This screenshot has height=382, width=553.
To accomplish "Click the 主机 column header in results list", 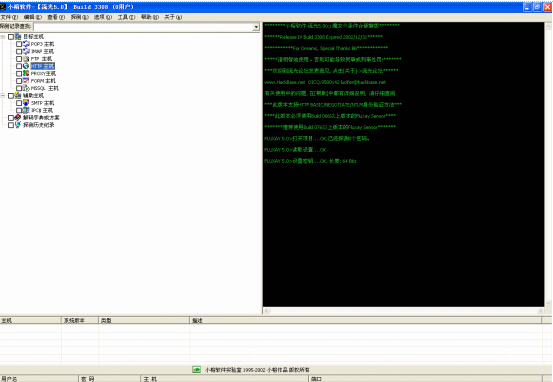I will pyautogui.click(x=31, y=320).
